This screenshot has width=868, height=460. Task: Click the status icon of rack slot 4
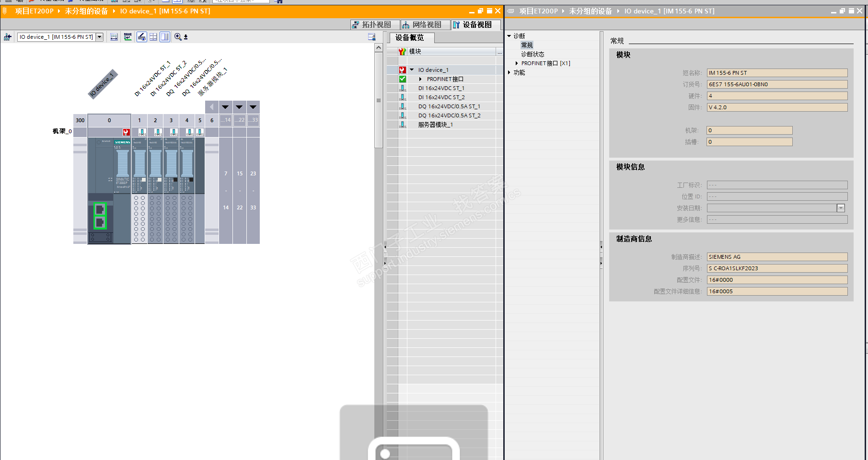189,132
